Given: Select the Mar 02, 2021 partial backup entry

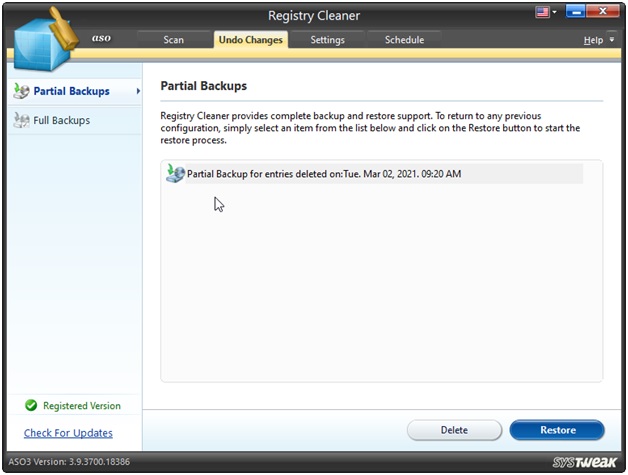Looking at the screenshot, I should (x=374, y=174).
